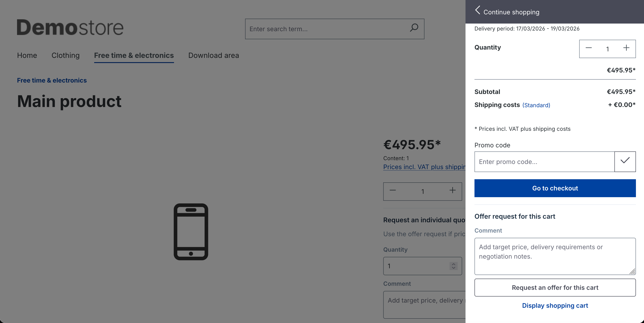Apply promo code with checkmark button

[625, 161]
